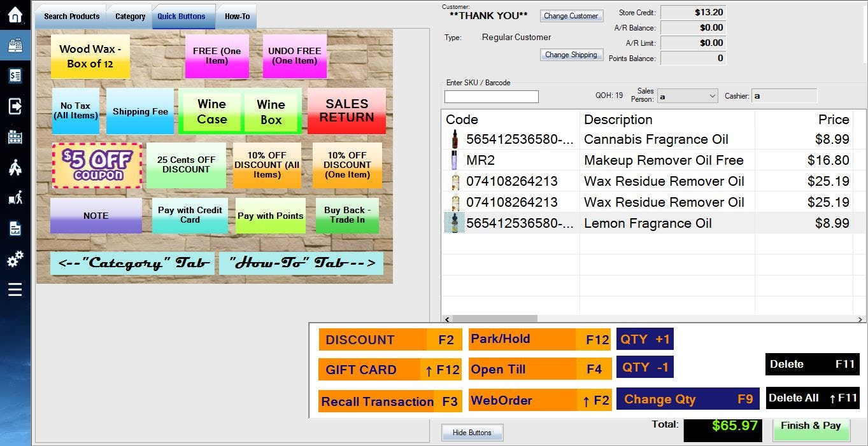Screen dimensions: 868x446
Task: Add Wood Wax - Box of 12
Action: click(x=90, y=56)
